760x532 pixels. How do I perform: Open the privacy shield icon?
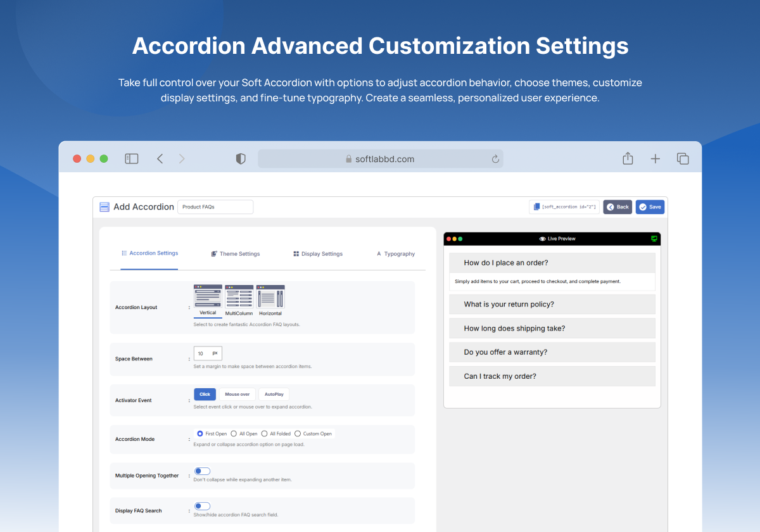tap(241, 159)
